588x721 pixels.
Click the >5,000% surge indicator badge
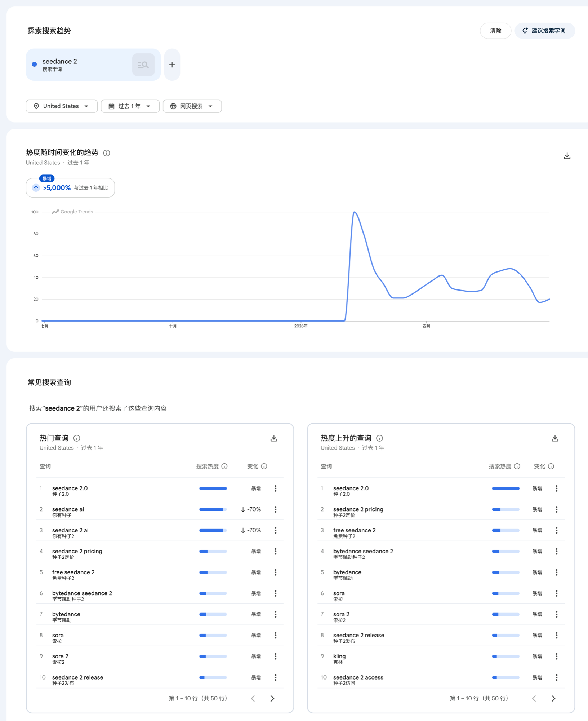(70, 187)
